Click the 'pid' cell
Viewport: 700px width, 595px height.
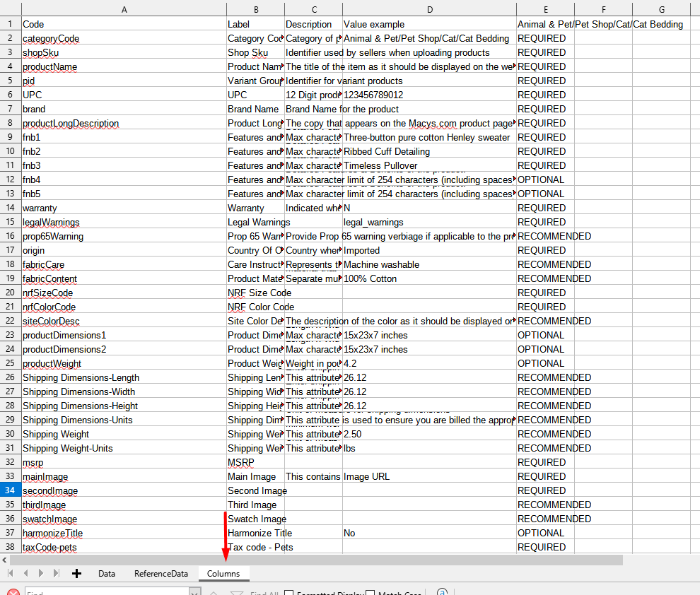pyautogui.click(x=124, y=81)
